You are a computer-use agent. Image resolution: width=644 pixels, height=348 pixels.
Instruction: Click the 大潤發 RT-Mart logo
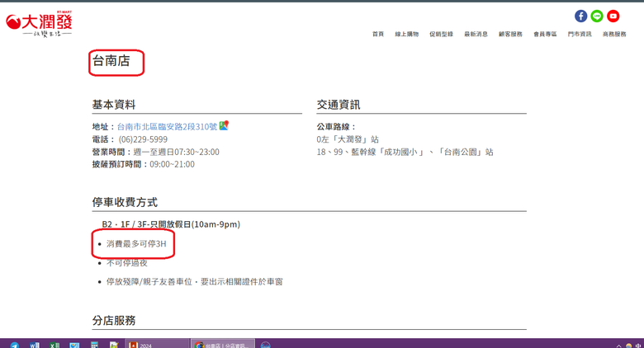click(39, 24)
